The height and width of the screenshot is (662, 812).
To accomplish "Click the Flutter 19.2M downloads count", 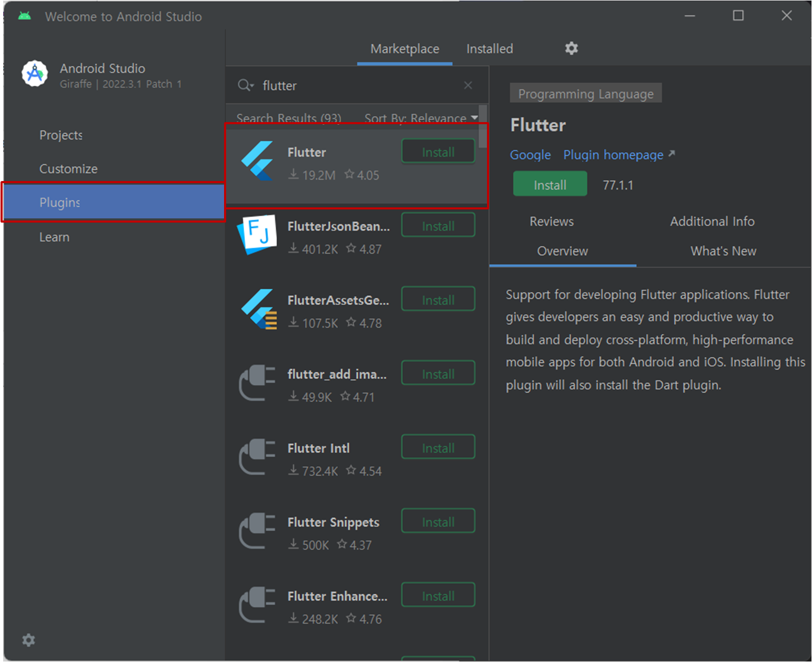I will [312, 175].
